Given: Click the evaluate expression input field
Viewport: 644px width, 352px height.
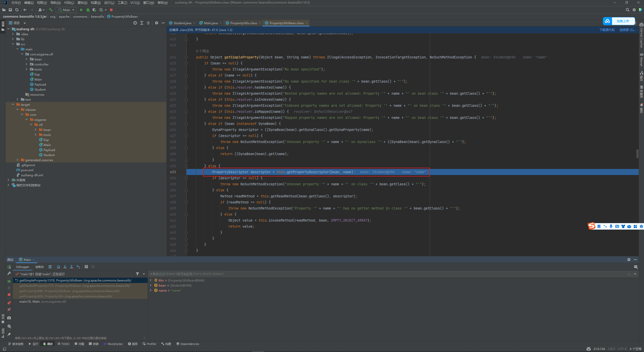Looking at the screenshot, I should pyautogui.click(x=388, y=274).
